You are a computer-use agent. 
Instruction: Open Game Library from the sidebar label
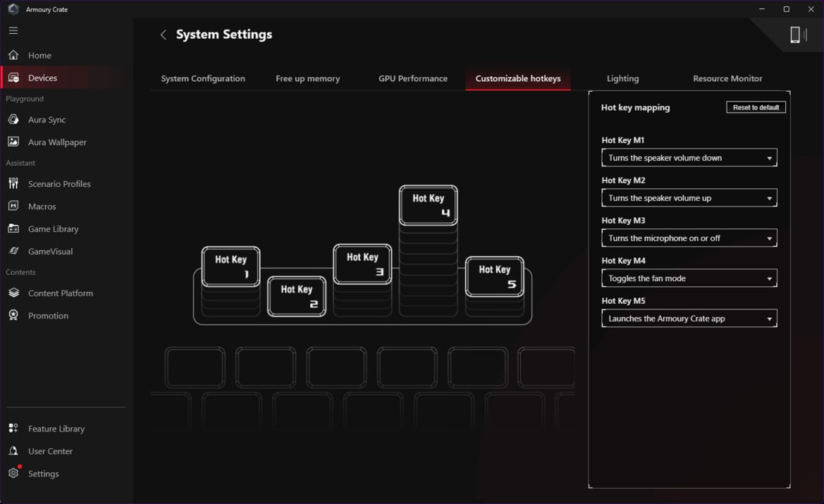(53, 229)
